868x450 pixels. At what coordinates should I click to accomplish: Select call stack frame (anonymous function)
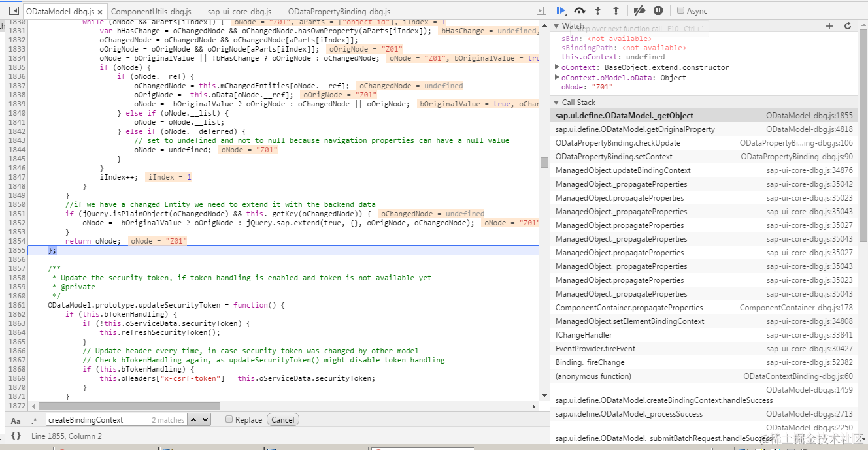click(704, 376)
